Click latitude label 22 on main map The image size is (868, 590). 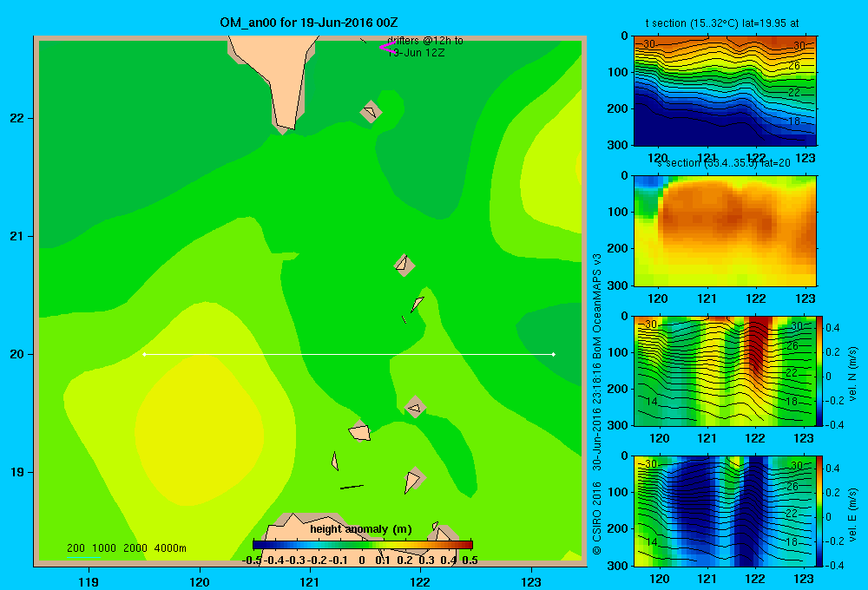(x=17, y=118)
